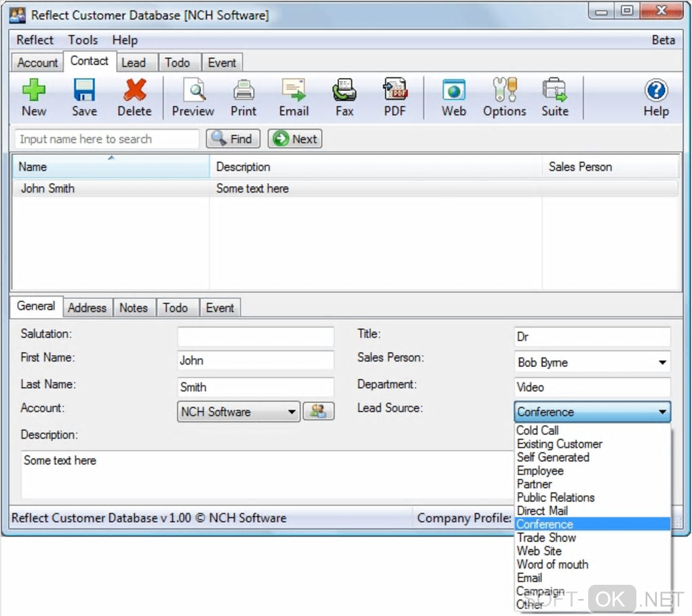Click the New contact icon
692x616 pixels.
[x=34, y=98]
